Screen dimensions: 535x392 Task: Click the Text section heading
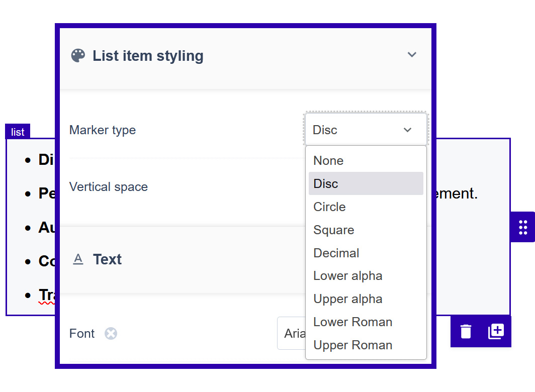click(x=107, y=259)
